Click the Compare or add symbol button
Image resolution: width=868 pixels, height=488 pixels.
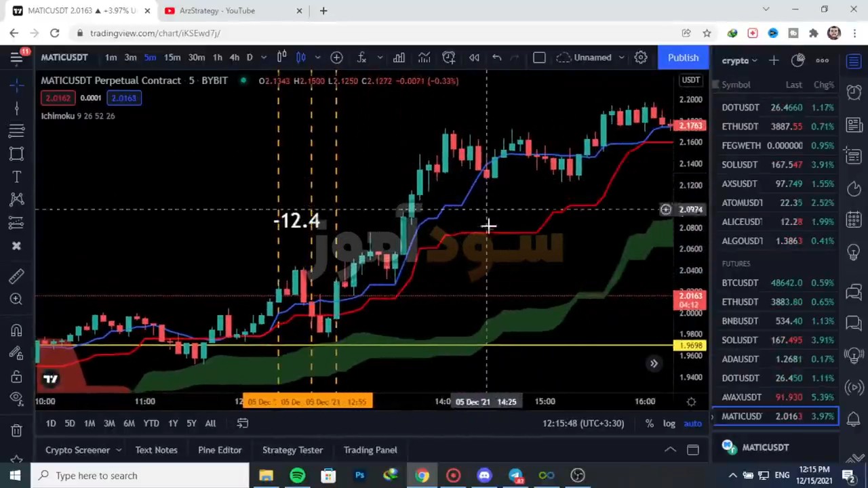(x=336, y=58)
